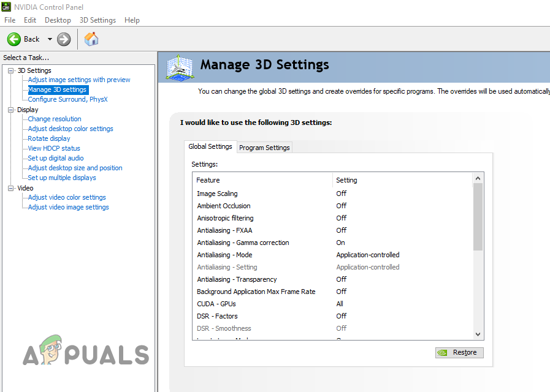This screenshot has width=550, height=392.
Task: Open the 3D Settings menu
Action: (x=97, y=20)
